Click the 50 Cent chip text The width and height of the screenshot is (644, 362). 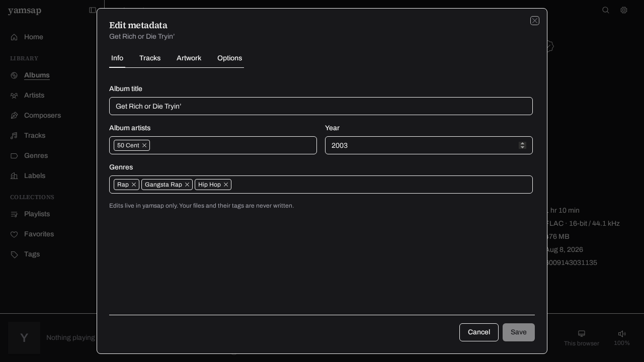(x=128, y=145)
